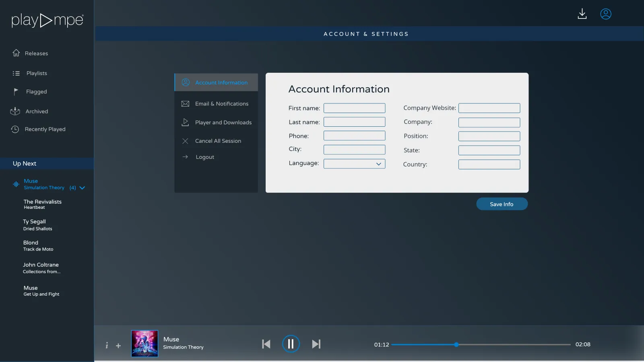The image size is (644, 362).
Task: Collapse the Muse Simulation Theory tracklist chevron
Action: point(83,187)
